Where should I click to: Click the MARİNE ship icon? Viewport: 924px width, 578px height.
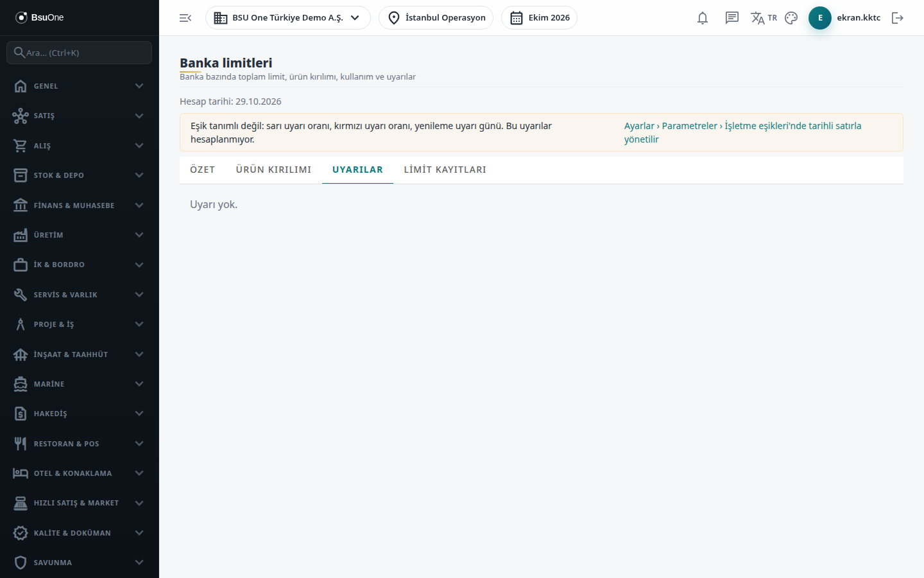tap(21, 384)
